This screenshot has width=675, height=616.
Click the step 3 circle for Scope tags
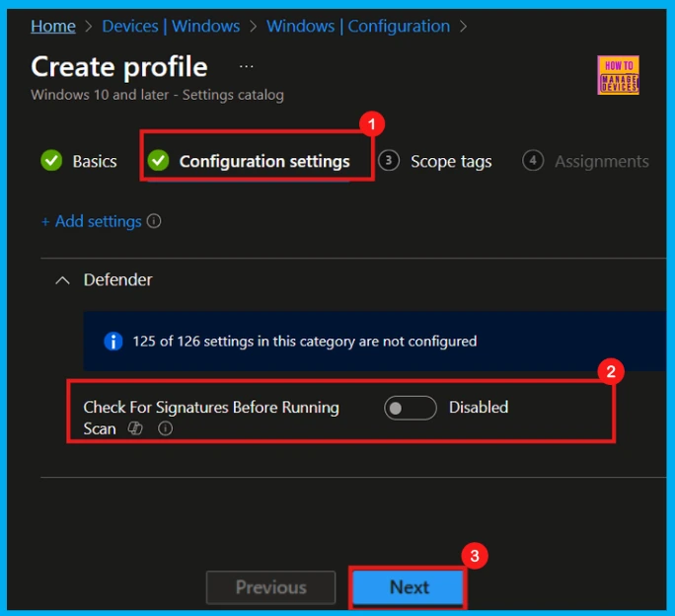pyautogui.click(x=389, y=161)
